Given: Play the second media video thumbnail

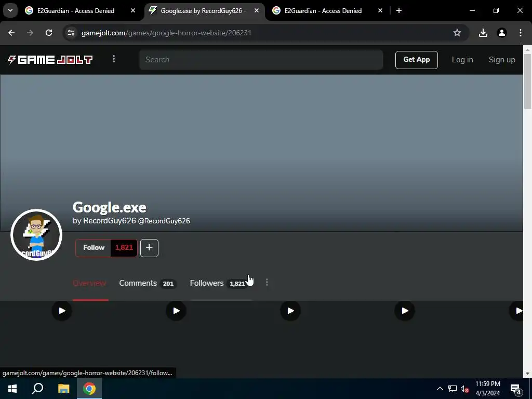Looking at the screenshot, I should (176, 311).
